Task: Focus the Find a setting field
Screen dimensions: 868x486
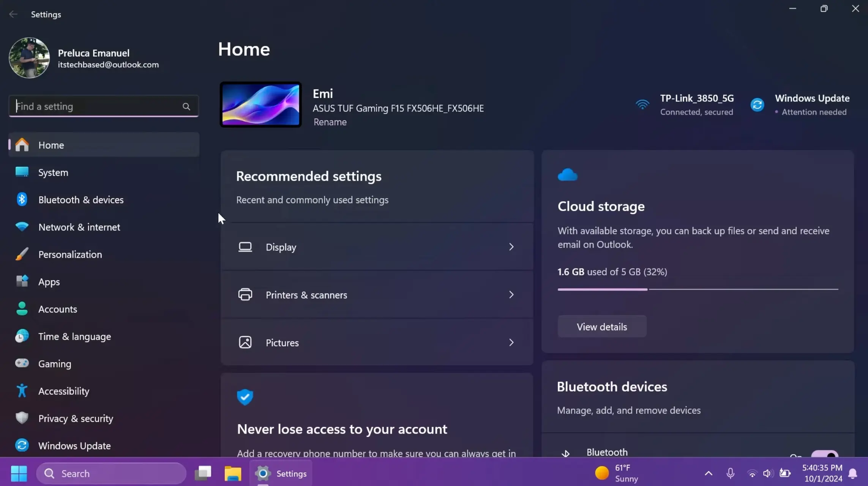Action: tap(104, 106)
